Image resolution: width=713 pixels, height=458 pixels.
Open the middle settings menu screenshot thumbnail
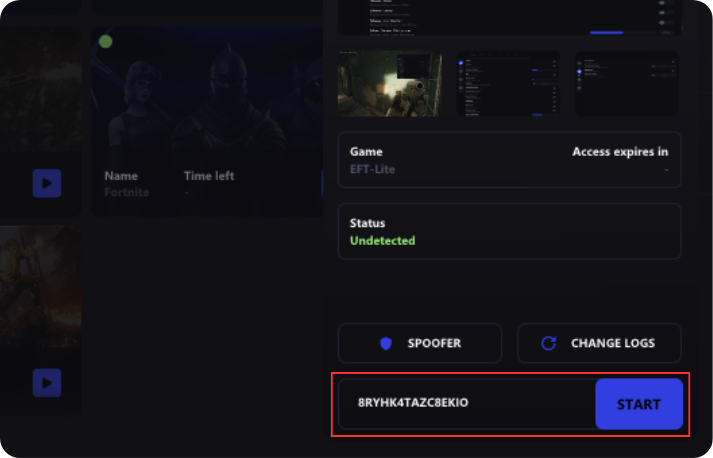point(509,84)
